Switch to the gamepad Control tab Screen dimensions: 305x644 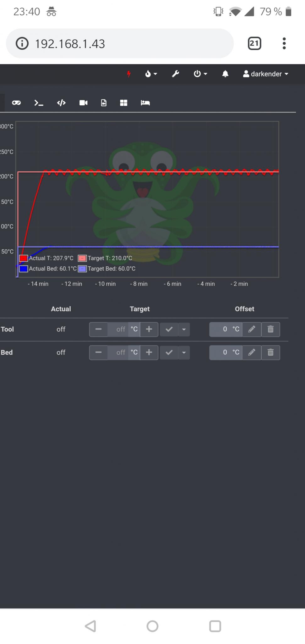click(16, 103)
